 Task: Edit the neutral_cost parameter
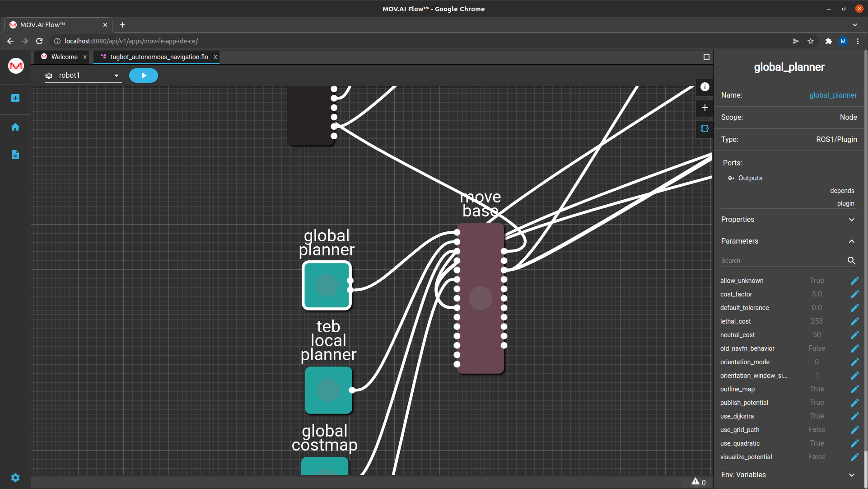[854, 335]
